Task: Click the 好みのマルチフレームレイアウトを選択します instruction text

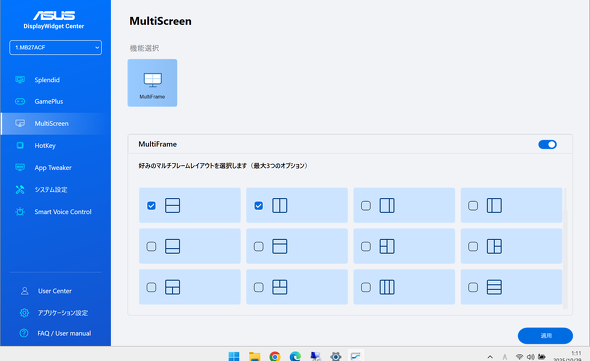Action: (223, 166)
